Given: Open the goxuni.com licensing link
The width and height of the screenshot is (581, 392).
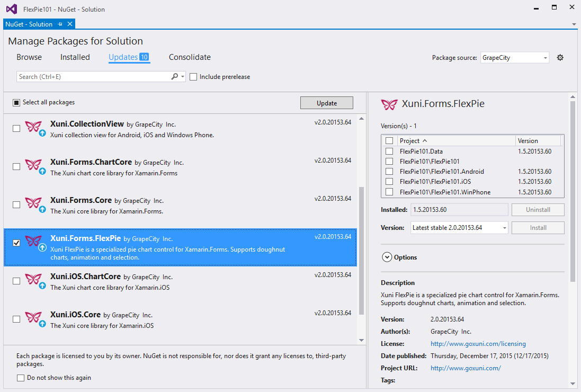Looking at the screenshot, I should [478, 344].
